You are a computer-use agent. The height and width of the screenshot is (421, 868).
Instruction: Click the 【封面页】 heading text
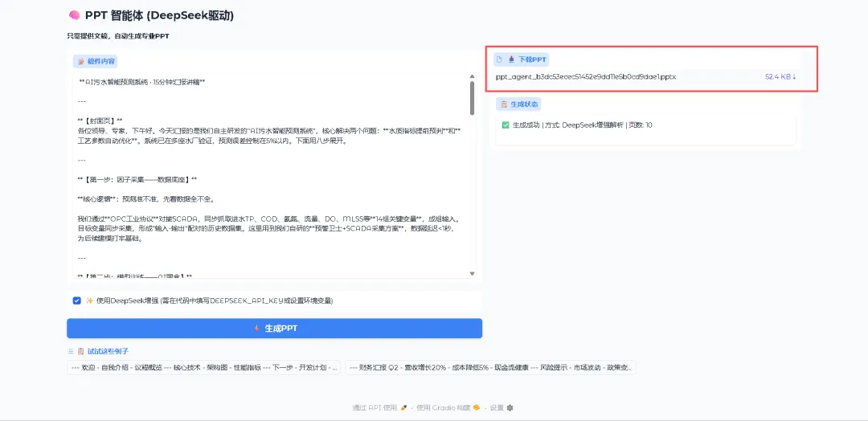click(x=100, y=121)
